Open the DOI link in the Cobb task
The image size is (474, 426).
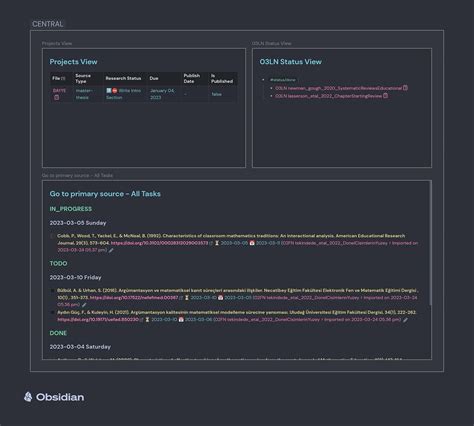click(159, 243)
